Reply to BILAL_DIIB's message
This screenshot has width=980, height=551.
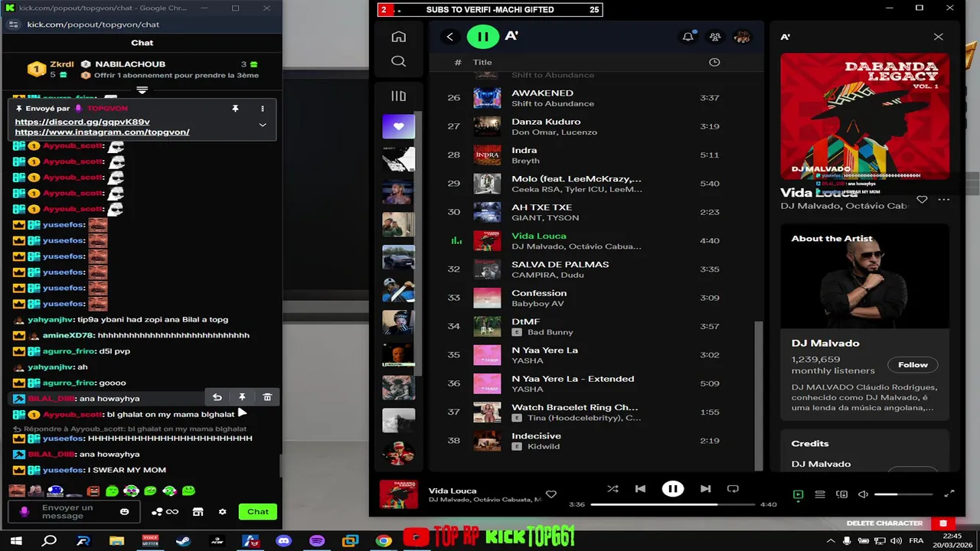[x=217, y=397]
